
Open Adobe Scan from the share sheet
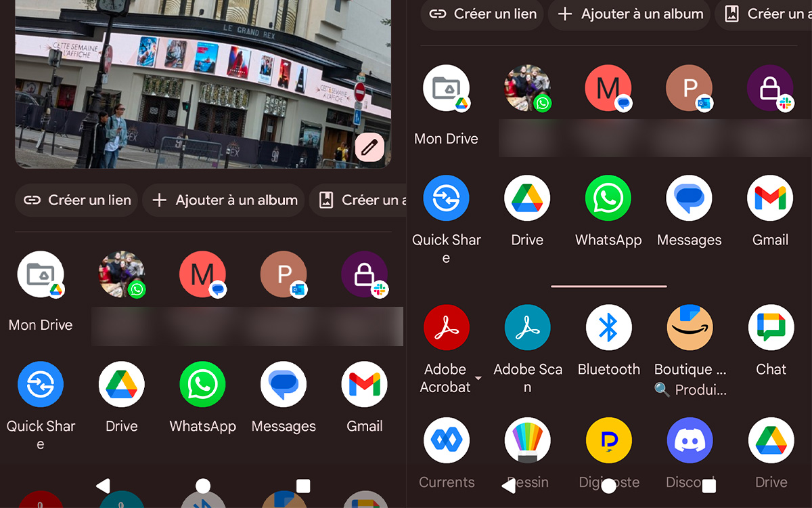click(527, 327)
